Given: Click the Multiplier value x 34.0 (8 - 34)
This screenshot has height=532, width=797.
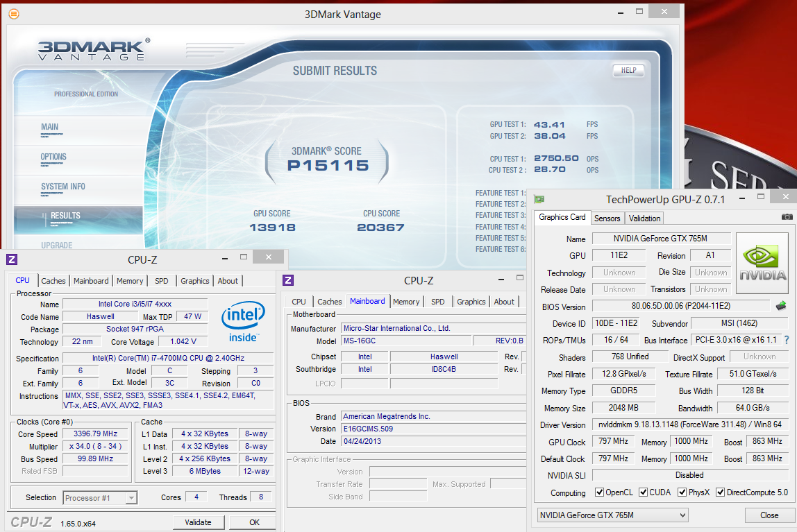Looking at the screenshot, I should click(95, 447).
